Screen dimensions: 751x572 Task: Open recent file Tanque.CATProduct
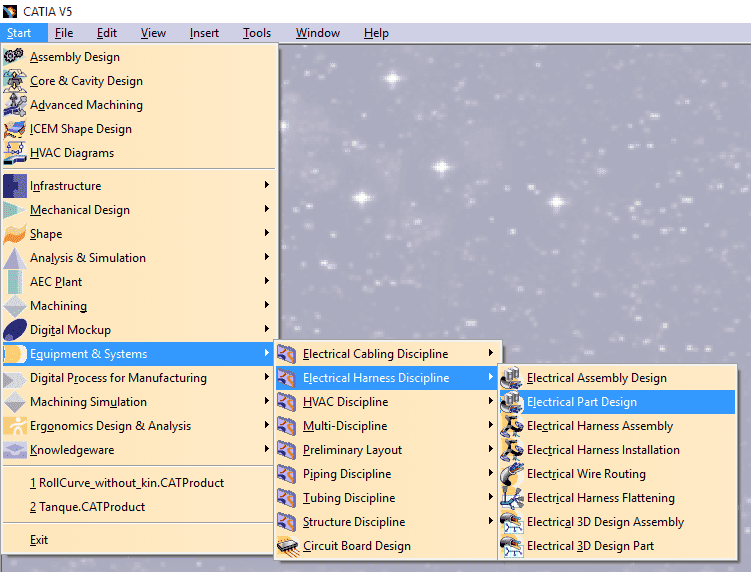138,507
